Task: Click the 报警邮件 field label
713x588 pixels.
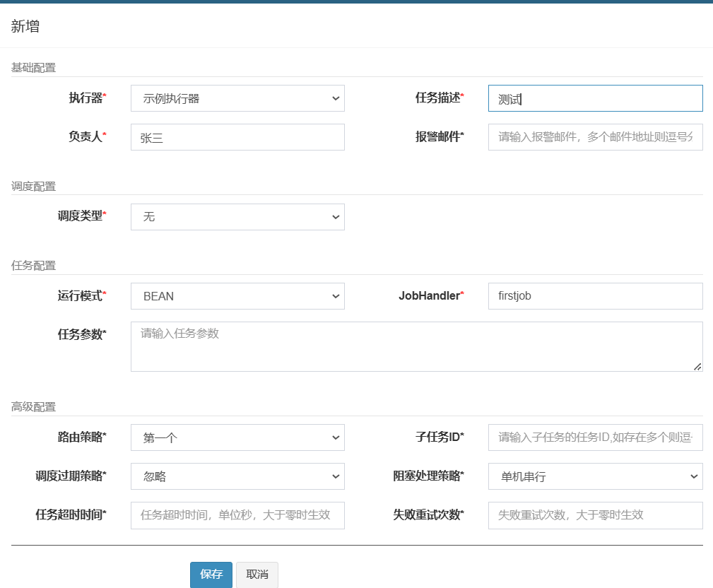Action: 440,136
